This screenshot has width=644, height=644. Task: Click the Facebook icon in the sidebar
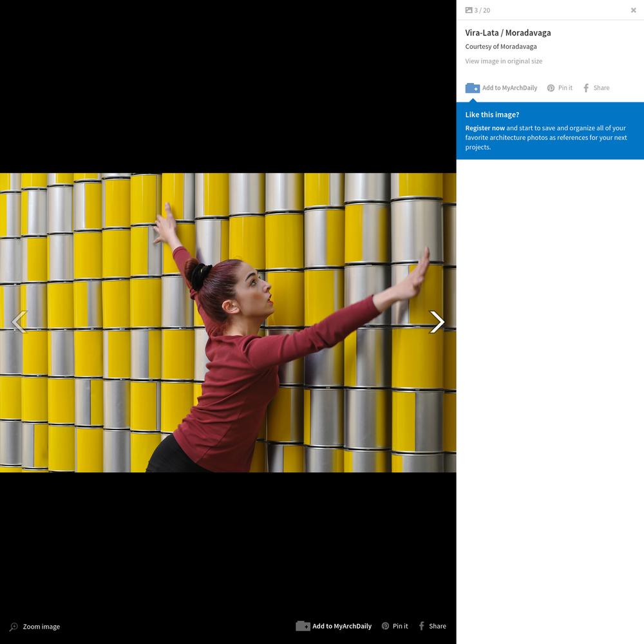pos(586,88)
